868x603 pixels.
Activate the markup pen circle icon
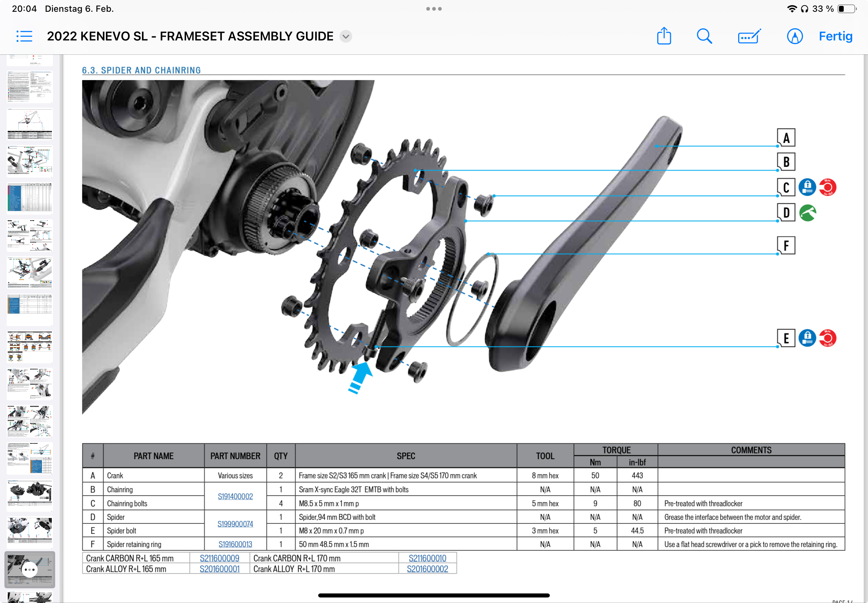point(795,36)
